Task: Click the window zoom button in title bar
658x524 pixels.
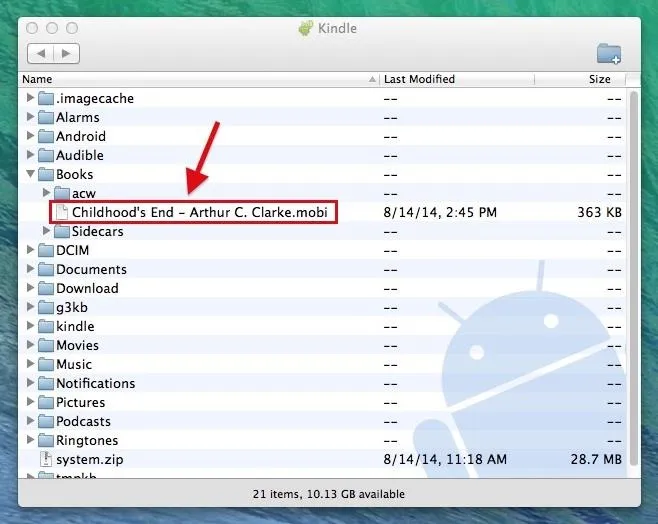Action: tap(72, 28)
